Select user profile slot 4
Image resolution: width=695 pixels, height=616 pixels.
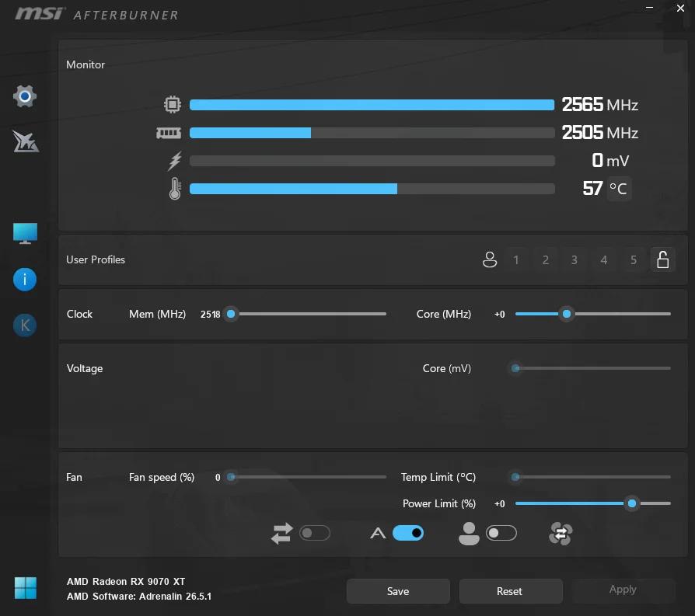604,260
